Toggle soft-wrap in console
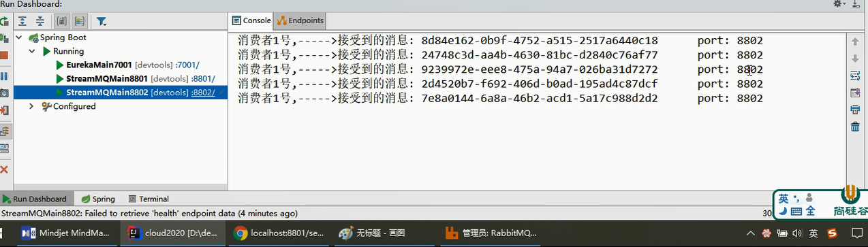The image size is (868, 247). pos(855,76)
